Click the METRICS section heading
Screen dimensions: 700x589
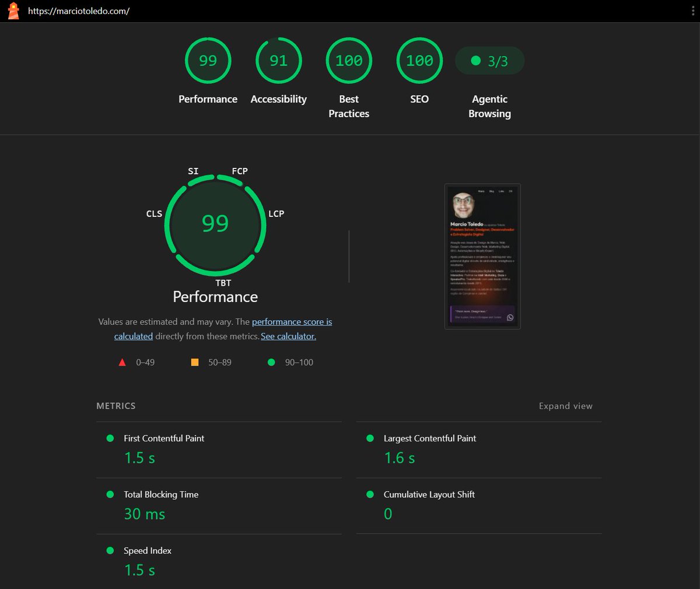point(116,406)
